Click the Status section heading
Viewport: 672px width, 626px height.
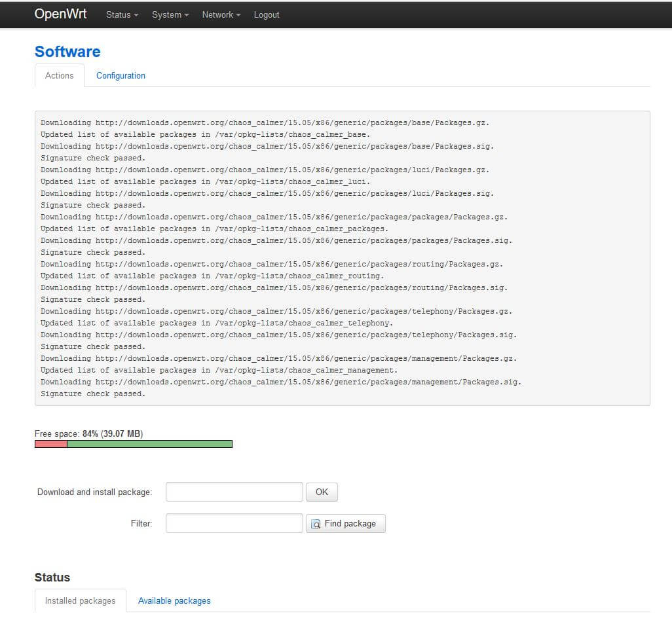click(52, 577)
